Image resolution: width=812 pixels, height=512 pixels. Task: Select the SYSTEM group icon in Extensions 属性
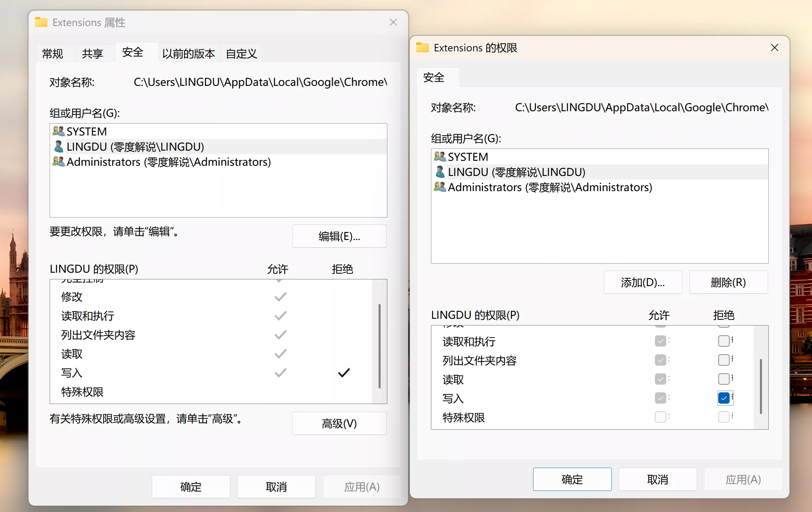tap(58, 131)
